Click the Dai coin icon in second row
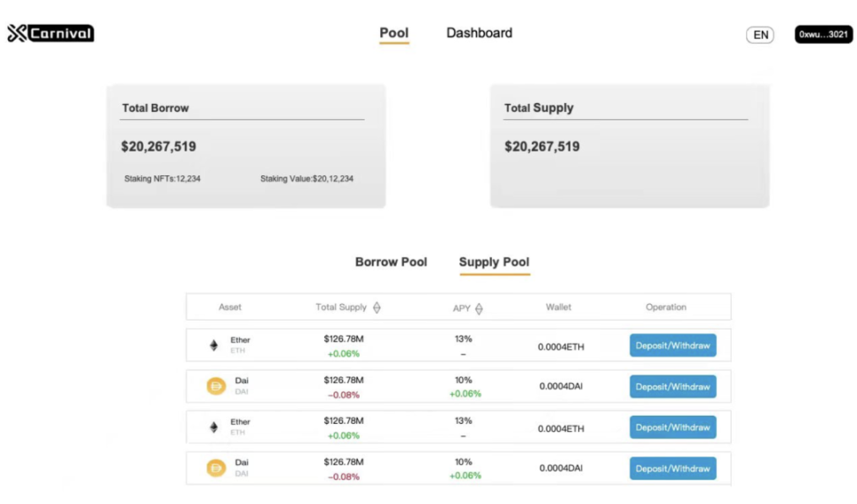The height and width of the screenshot is (504, 857). pos(216,386)
